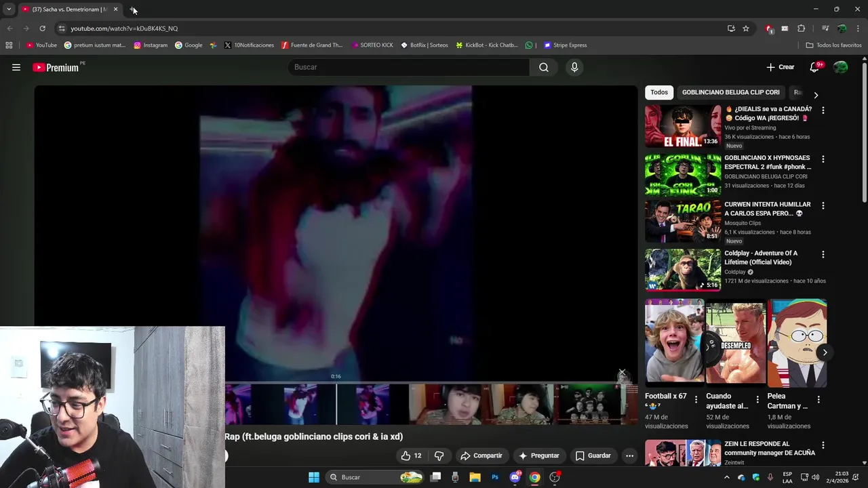Select GOBLINCIANO BELUGA CLIP CORI chip
Viewport: 868px width, 488px height.
click(731, 92)
